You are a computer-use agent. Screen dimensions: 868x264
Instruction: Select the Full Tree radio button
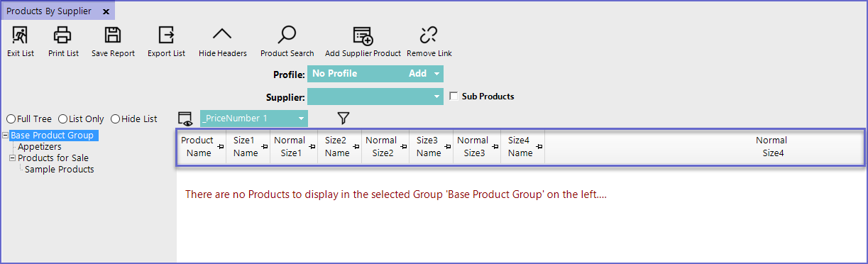point(11,119)
